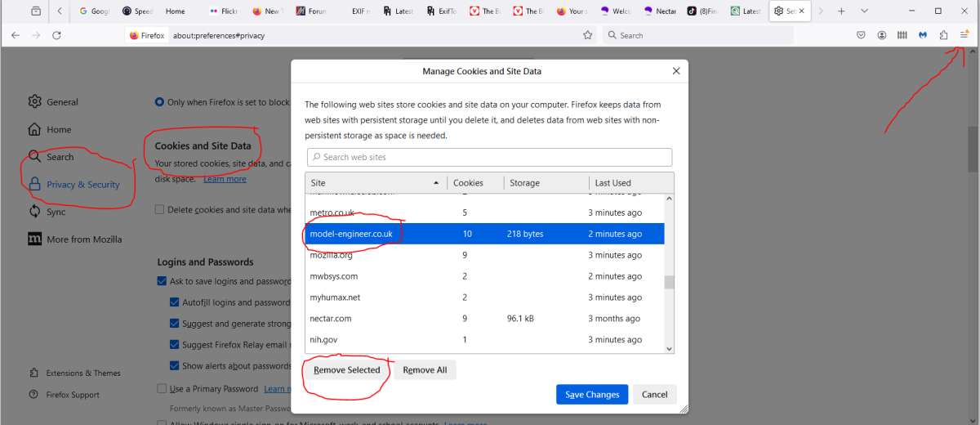Toggle 'Delete cookies and site data' checkbox
980x425 pixels.
(160, 210)
